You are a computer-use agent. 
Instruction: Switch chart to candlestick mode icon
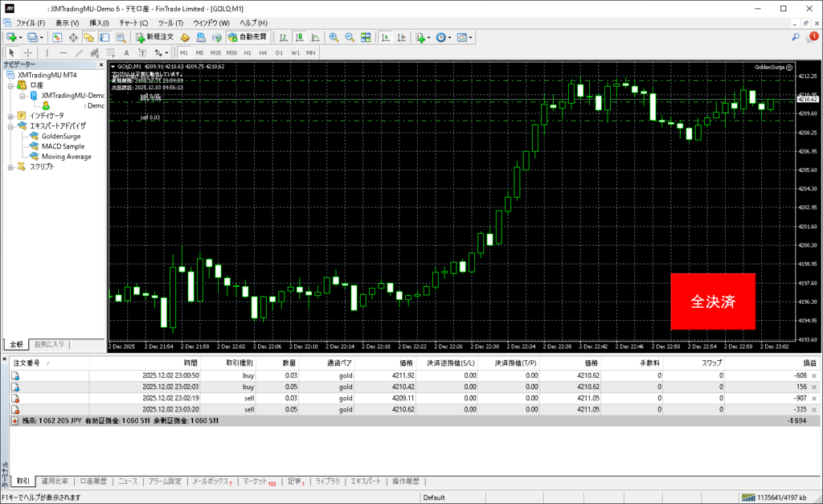point(299,37)
